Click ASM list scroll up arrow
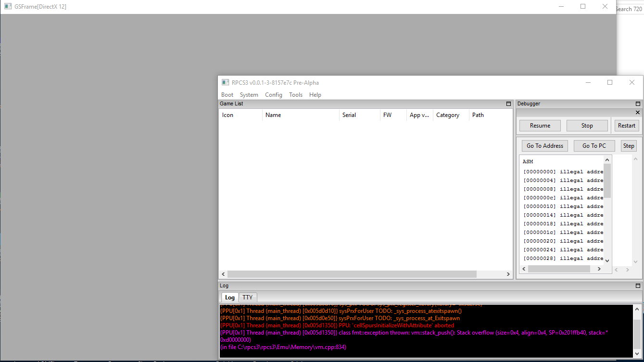The width and height of the screenshot is (644, 362). click(607, 160)
